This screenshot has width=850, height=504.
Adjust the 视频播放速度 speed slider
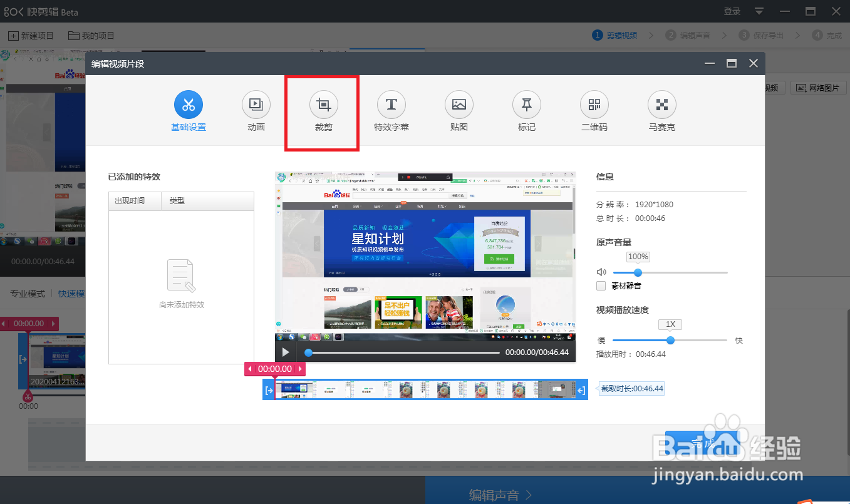coord(670,341)
